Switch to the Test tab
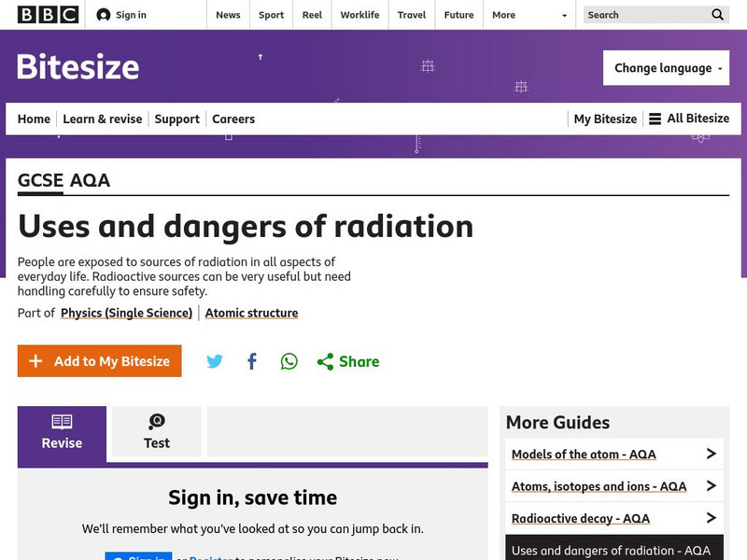747x560 pixels. (x=156, y=431)
